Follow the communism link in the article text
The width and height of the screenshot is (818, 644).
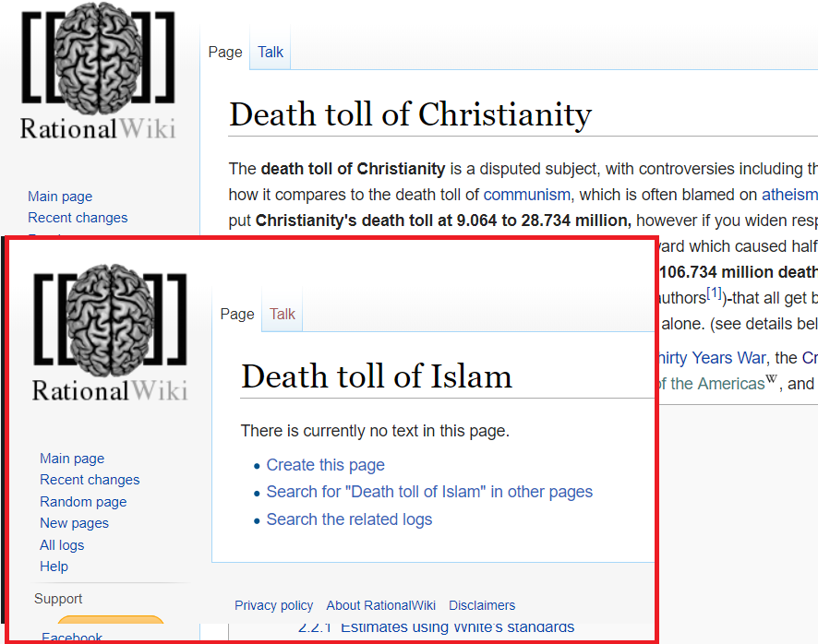click(527, 195)
